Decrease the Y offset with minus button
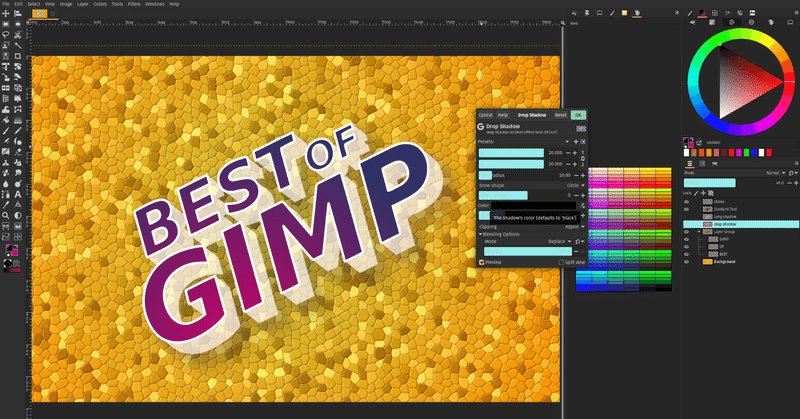 pos(568,164)
